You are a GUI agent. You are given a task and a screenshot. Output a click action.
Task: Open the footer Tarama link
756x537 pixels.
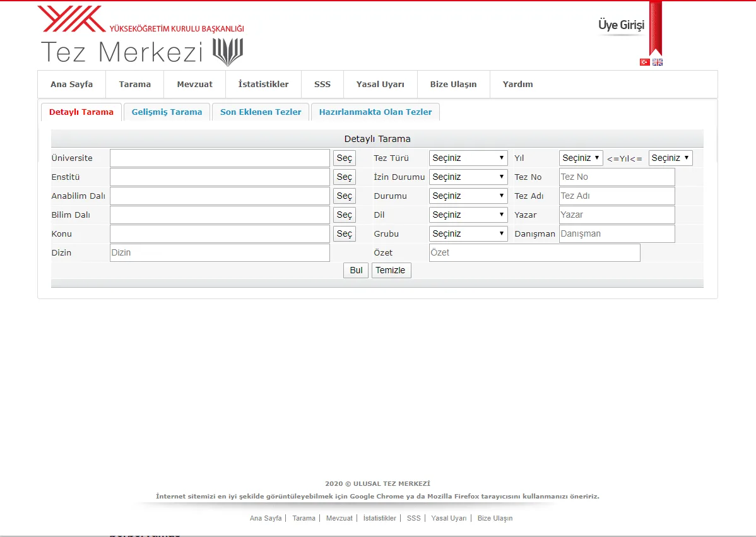tap(304, 518)
